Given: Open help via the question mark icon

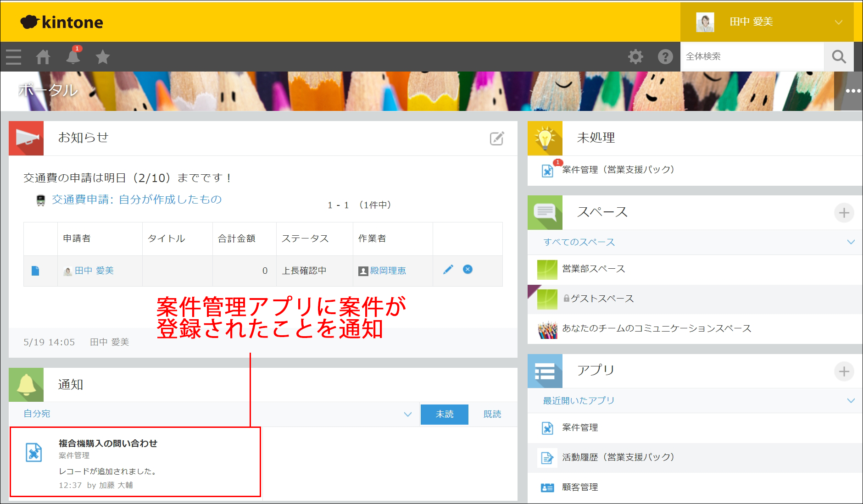Looking at the screenshot, I should (x=665, y=56).
